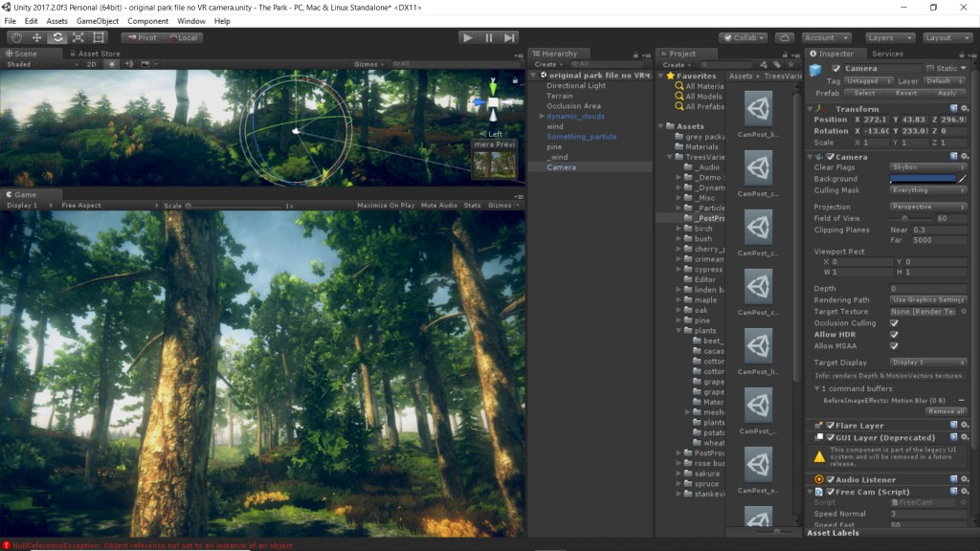The image size is (980, 551).
Task: Open the eyedropper next to Background color
Action: pyautogui.click(x=962, y=179)
